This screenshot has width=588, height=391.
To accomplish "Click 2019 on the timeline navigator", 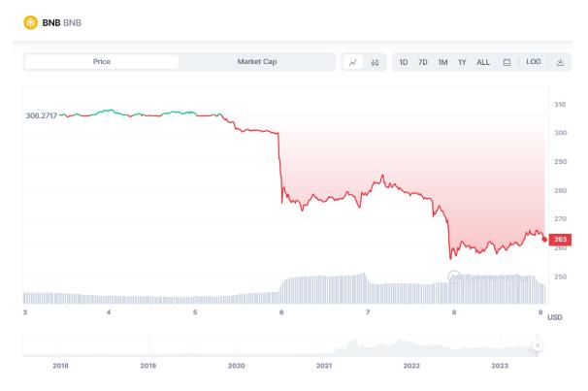I will tap(148, 365).
